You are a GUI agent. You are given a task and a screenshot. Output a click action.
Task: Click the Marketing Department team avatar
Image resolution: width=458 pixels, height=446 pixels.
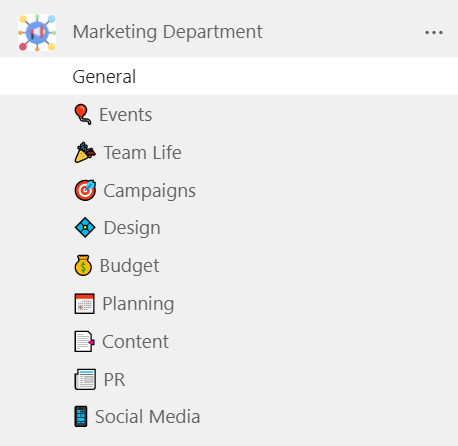coord(37,32)
